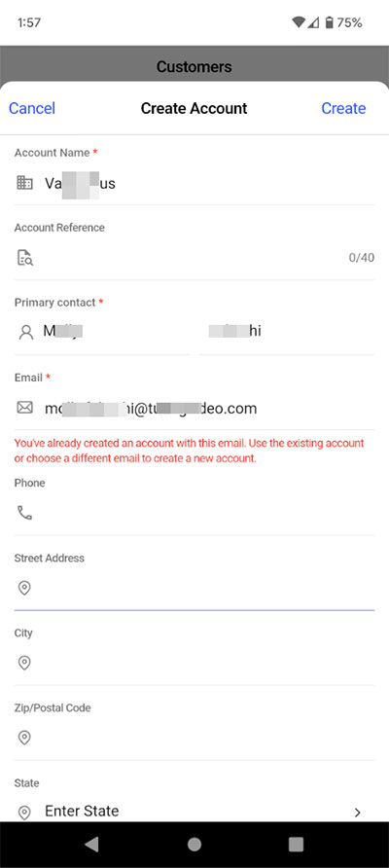
Task: Open the Enter State selector
Action: tap(194, 812)
